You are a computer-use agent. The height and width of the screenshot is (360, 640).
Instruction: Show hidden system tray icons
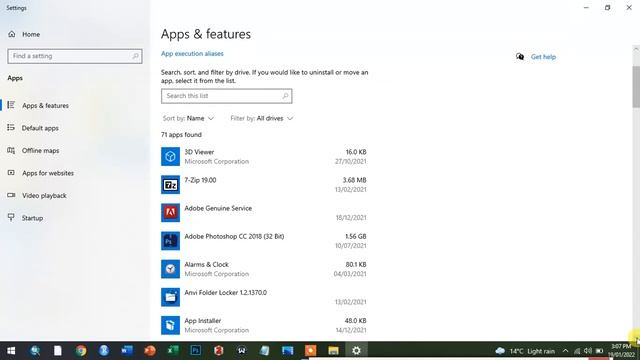pyautogui.click(x=565, y=351)
